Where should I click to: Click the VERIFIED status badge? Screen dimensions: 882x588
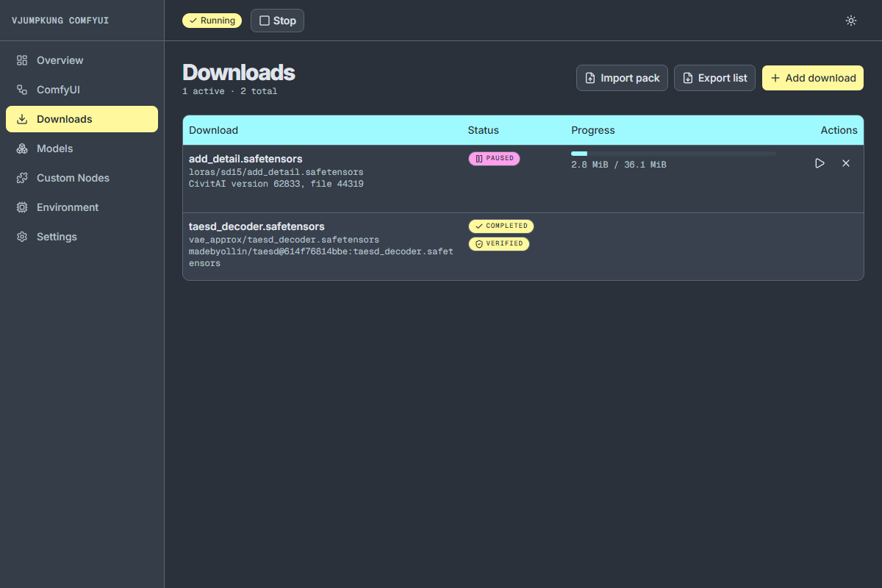tap(499, 244)
